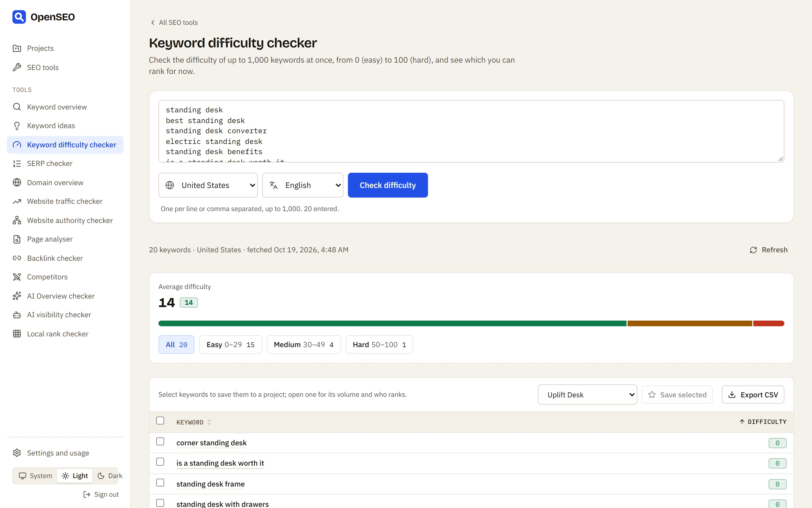Open Website authority checker
812x508 pixels.
tap(65, 220)
